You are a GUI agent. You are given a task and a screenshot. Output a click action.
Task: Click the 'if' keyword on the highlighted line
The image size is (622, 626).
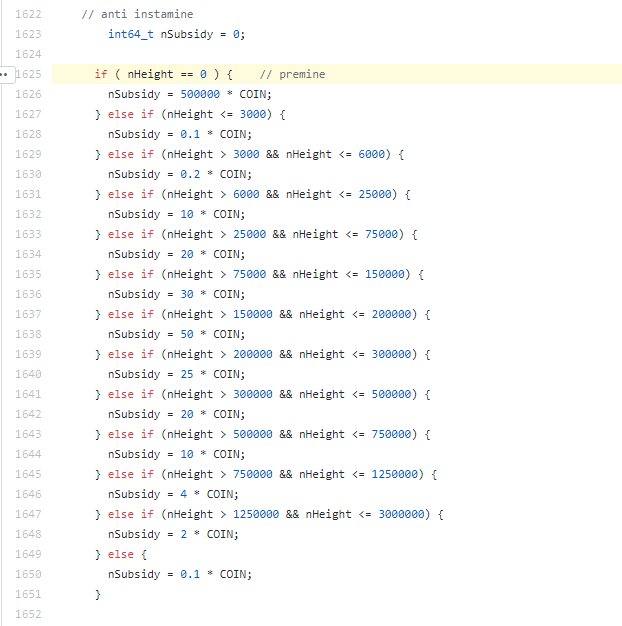pyautogui.click(x=101, y=74)
